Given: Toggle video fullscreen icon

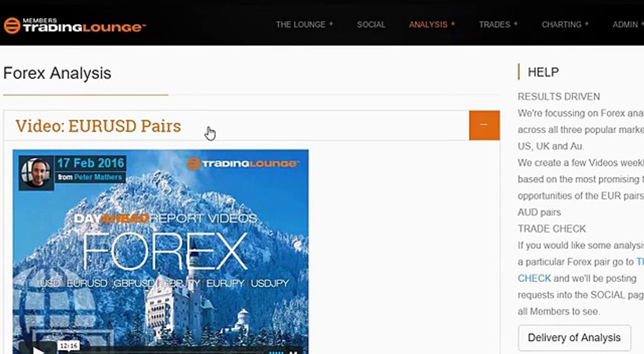Looking at the screenshot, I should [293, 352].
